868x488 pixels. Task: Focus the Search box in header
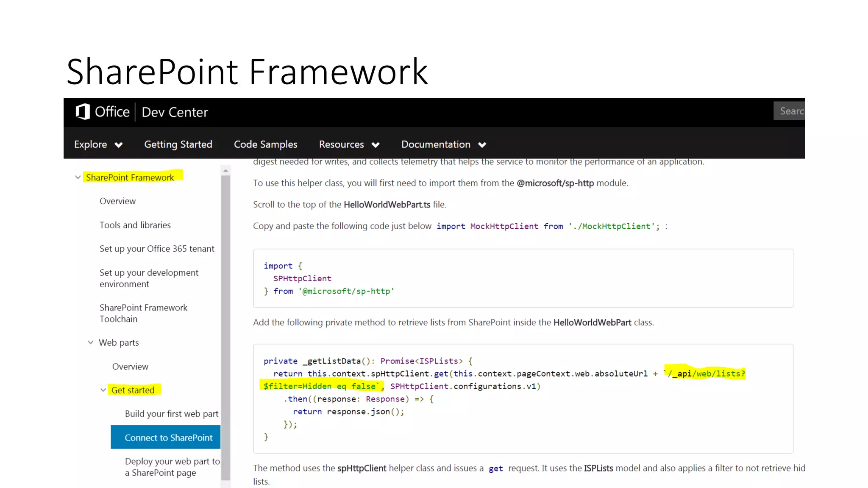point(789,111)
